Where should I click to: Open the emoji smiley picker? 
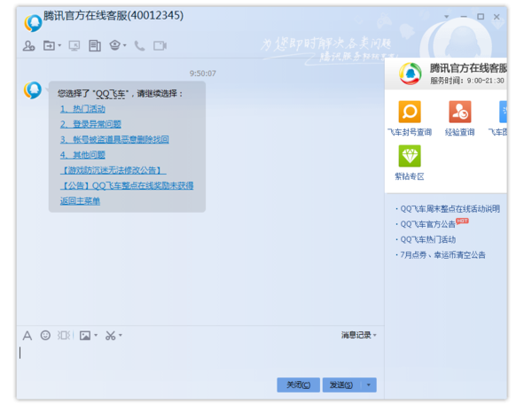pyautogui.click(x=45, y=336)
